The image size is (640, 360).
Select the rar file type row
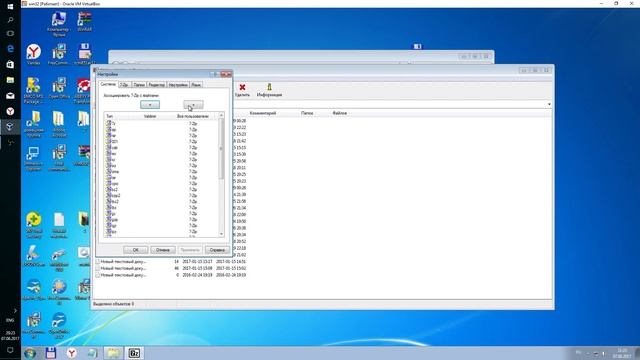click(162, 136)
